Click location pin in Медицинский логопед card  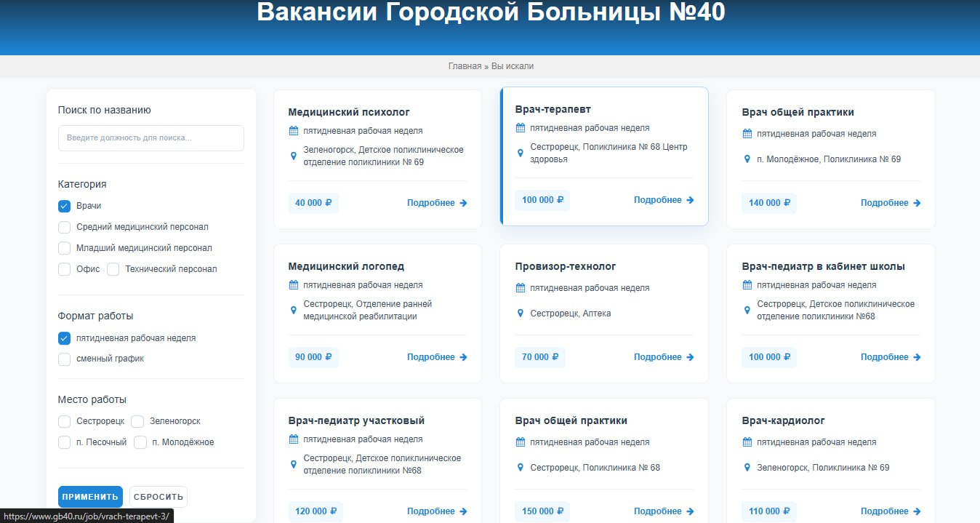(294, 311)
